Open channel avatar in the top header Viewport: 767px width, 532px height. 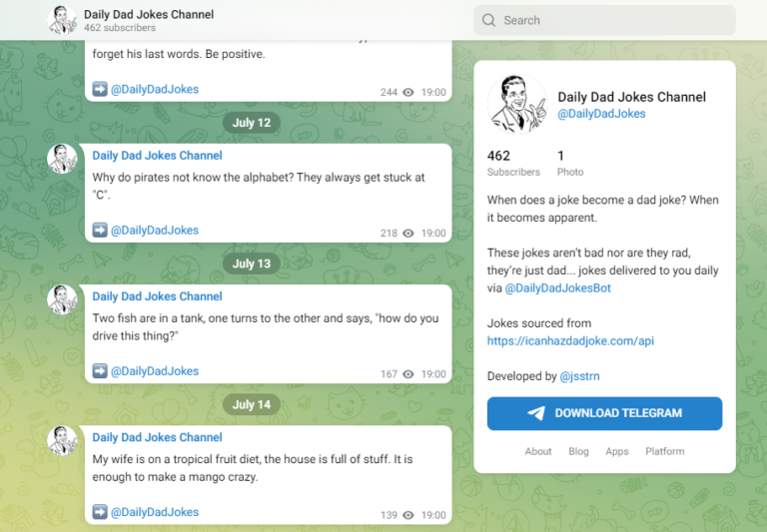tap(62, 20)
